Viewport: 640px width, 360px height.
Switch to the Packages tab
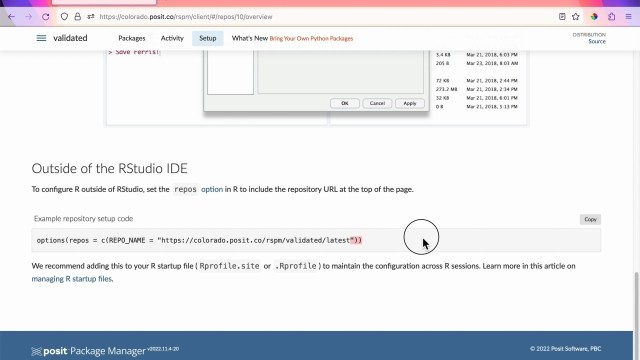[x=131, y=38]
